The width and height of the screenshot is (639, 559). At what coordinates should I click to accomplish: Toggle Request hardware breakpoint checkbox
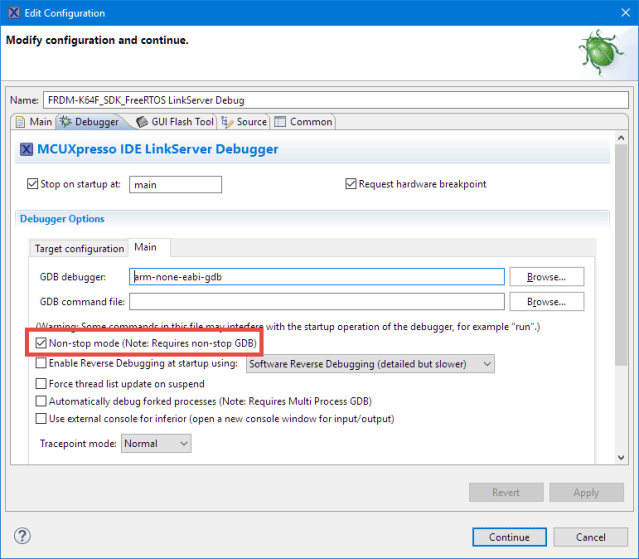click(x=351, y=184)
